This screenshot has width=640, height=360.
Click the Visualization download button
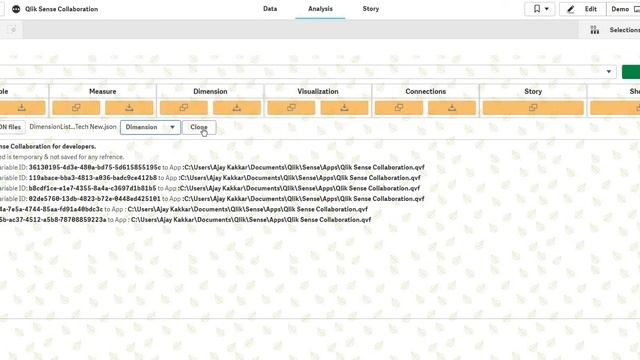click(344, 108)
